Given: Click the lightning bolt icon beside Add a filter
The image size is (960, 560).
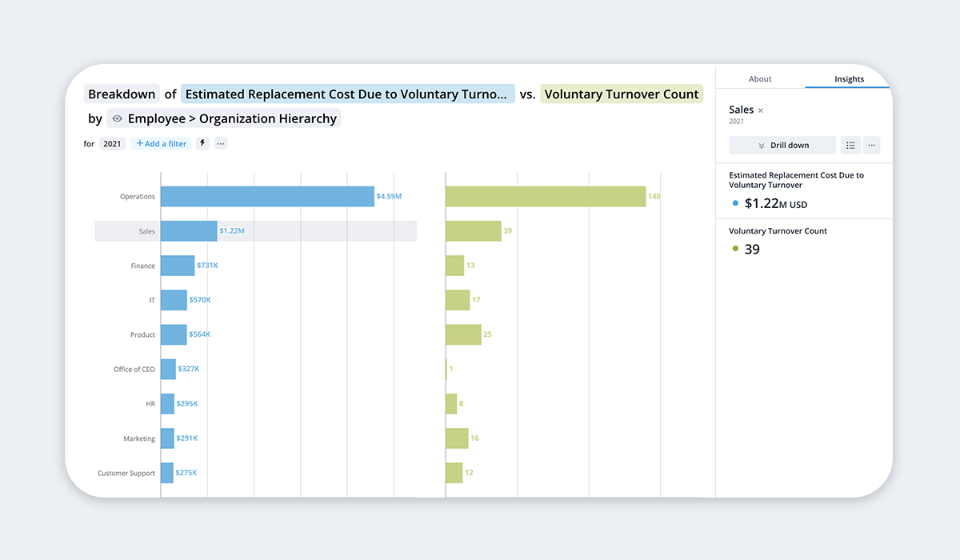Looking at the screenshot, I should tap(202, 143).
